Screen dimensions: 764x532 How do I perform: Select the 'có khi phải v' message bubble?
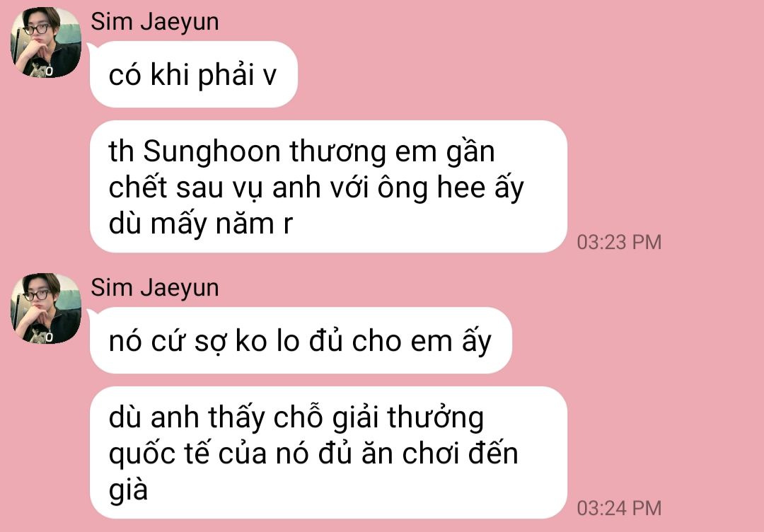(193, 74)
